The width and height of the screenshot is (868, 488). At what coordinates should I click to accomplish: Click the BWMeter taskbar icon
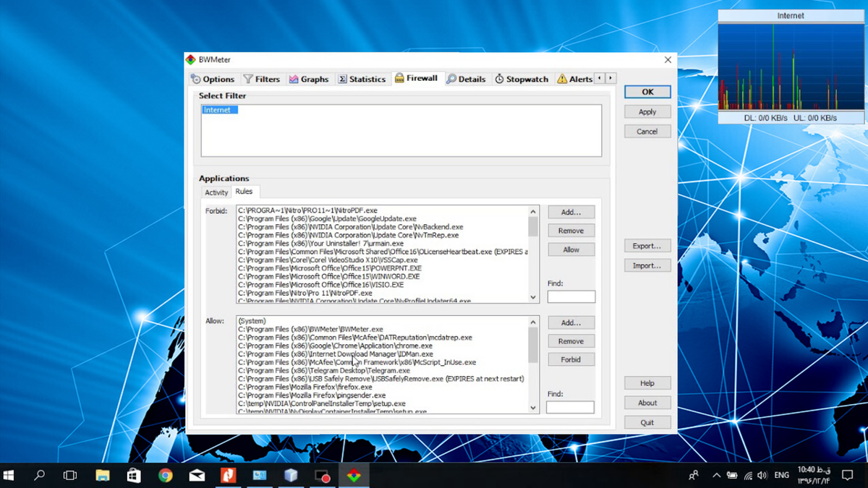pyautogui.click(x=354, y=475)
